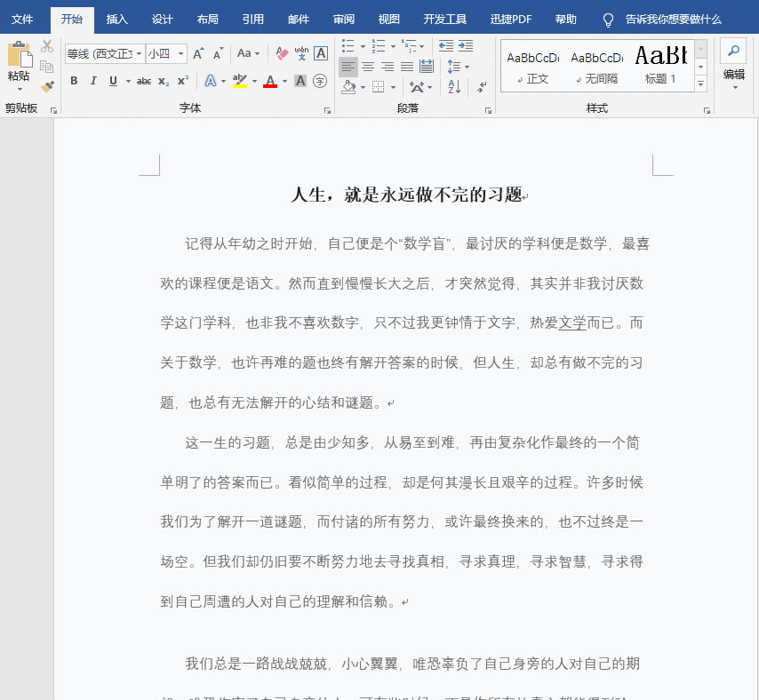Sort the selection with A-Z icon

(x=454, y=87)
